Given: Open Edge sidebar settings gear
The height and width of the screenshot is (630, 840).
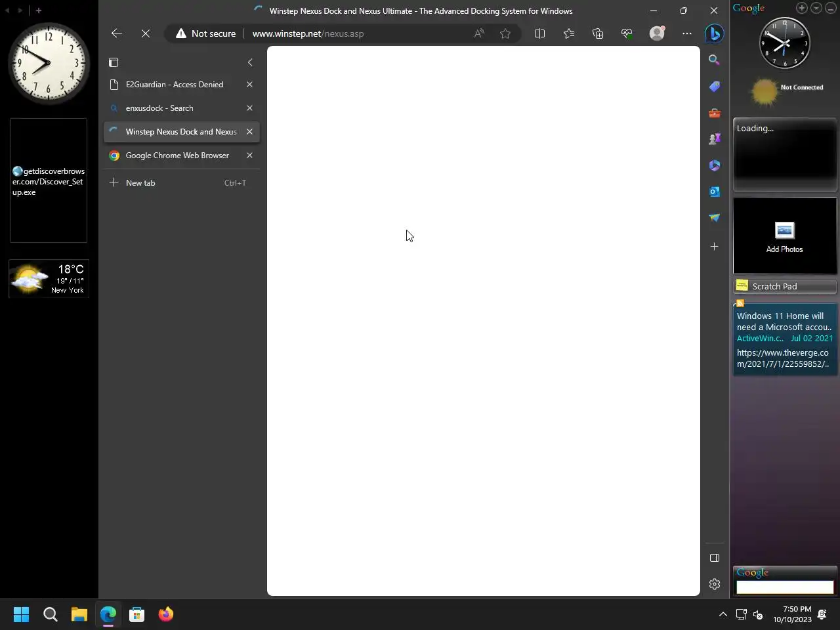Looking at the screenshot, I should pos(715,584).
